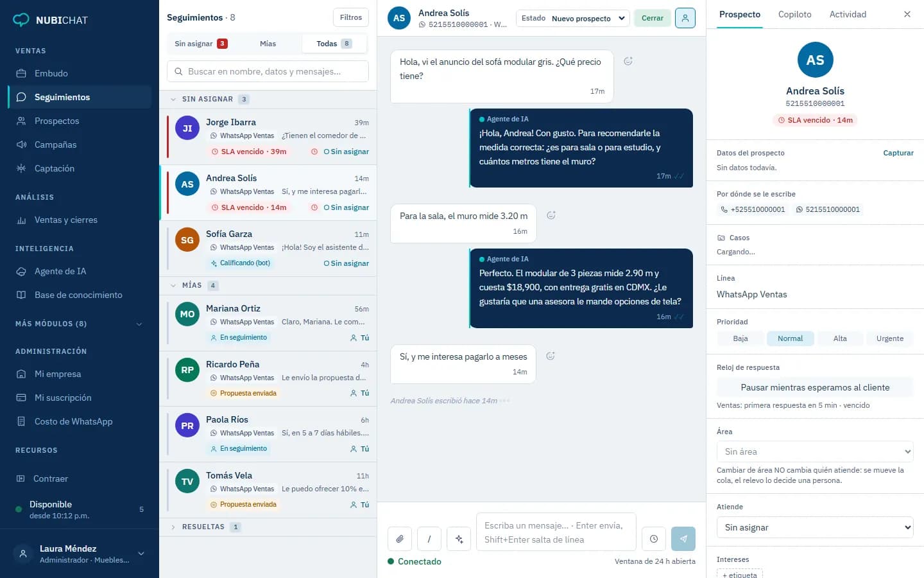Open the schedule message clock icon
The width and height of the screenshot is (924, 578).
pyautogui.click(x=653, y=539)
